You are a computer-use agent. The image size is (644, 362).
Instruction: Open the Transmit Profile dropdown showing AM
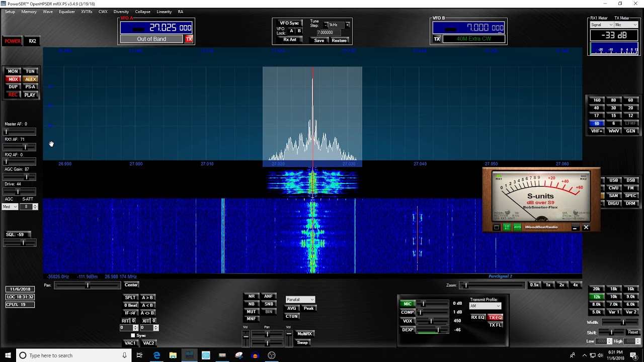485,306
